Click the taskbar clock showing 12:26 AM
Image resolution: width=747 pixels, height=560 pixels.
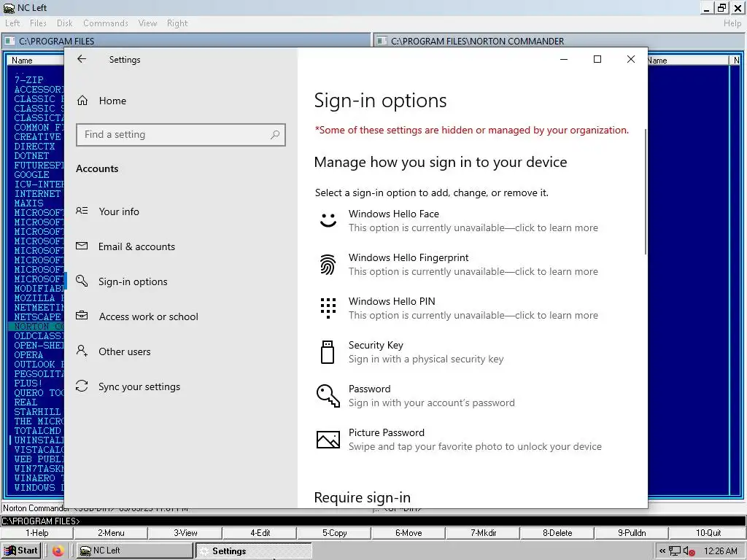[x=720, y=551]
